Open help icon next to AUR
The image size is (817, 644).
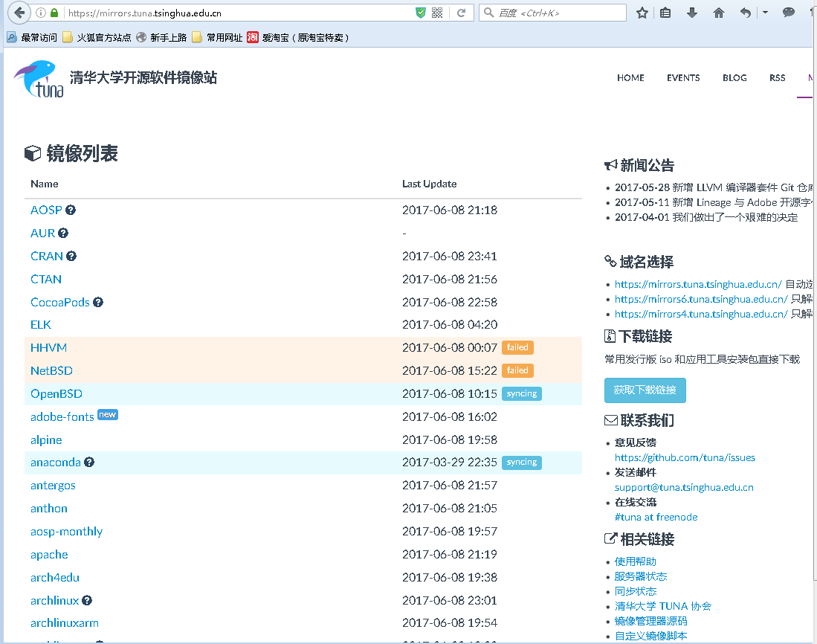(x=63, y=233)
